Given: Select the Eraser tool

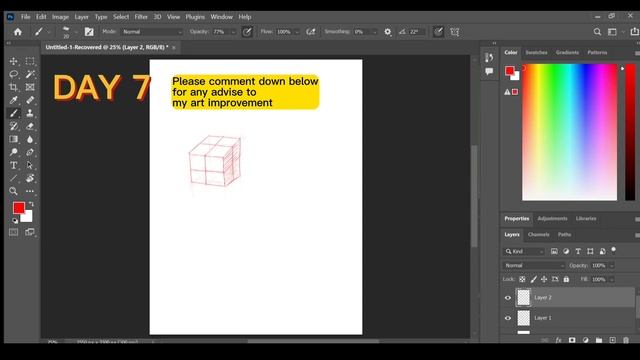Looking at the screenshot, I should pyautogui.click(x=30, y=126).
